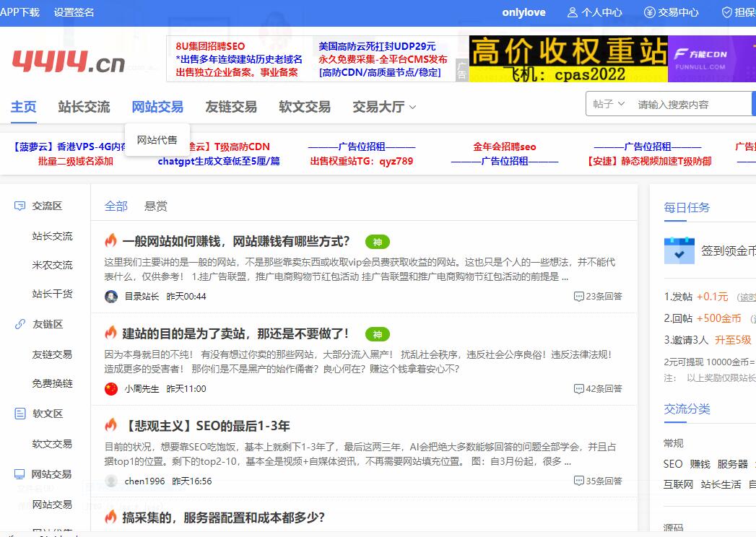The height and width of the screenshot is (537, 756).
Task: Open the 站长交流 navigation menu item
Action: pos(84,107)
